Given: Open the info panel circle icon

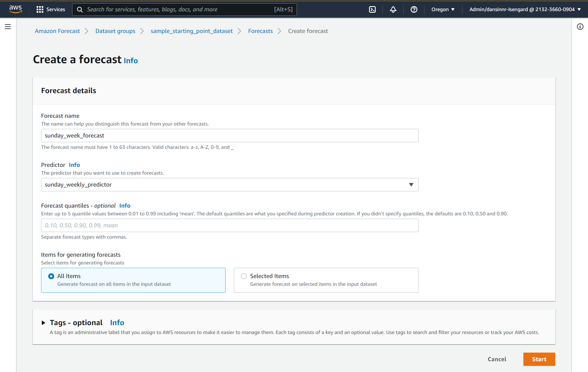Looking at the screenshot, I should click(580, 27).
